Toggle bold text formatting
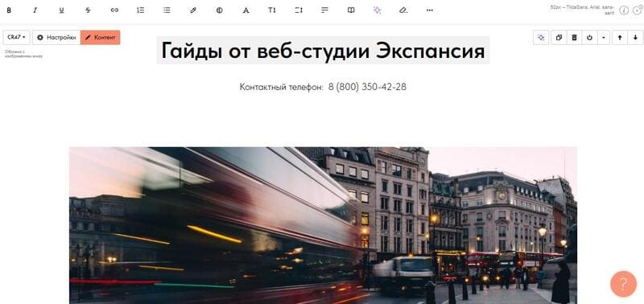The image size is (644, 304). point(9,10)
